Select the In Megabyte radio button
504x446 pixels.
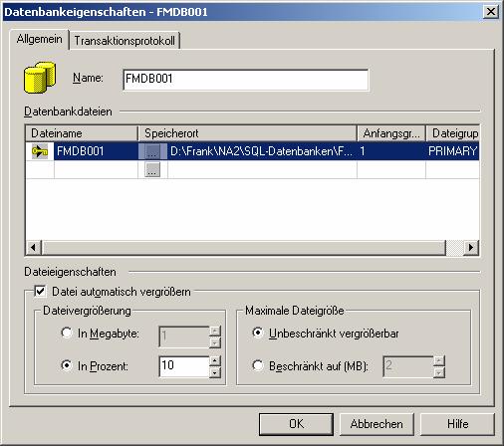[x=67, y=333]
